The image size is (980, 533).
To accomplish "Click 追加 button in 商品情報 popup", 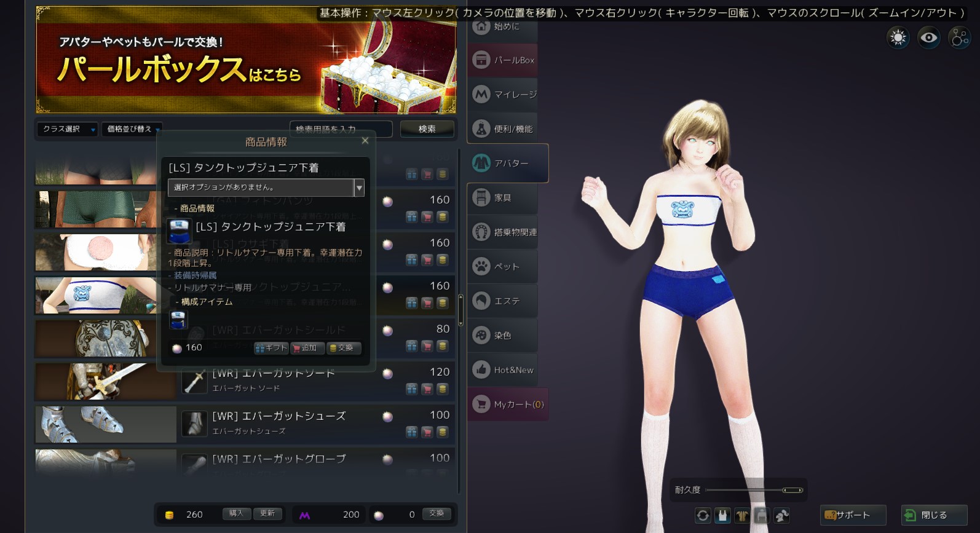I will [307, 348].
